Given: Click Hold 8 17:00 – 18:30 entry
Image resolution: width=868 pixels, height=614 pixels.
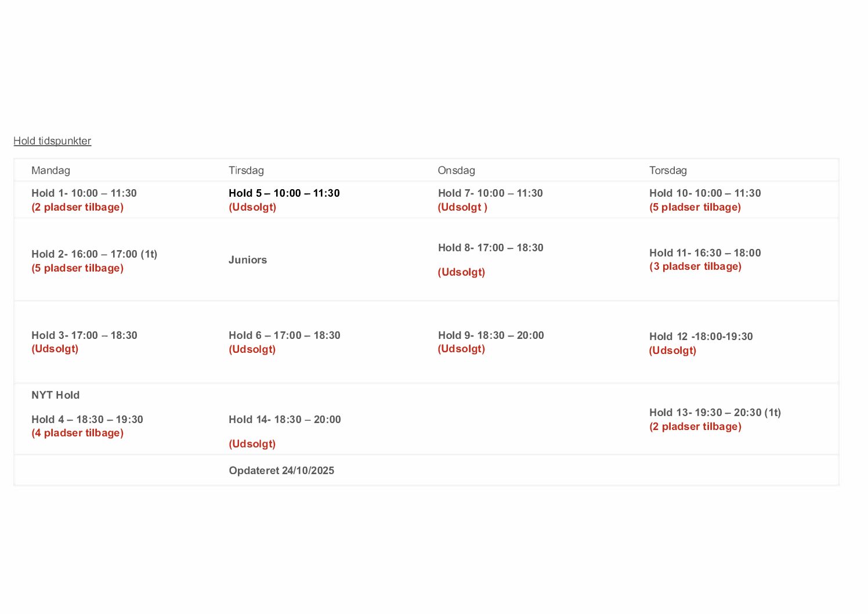Looking at the screenshot, I should (x=490, y=248).
